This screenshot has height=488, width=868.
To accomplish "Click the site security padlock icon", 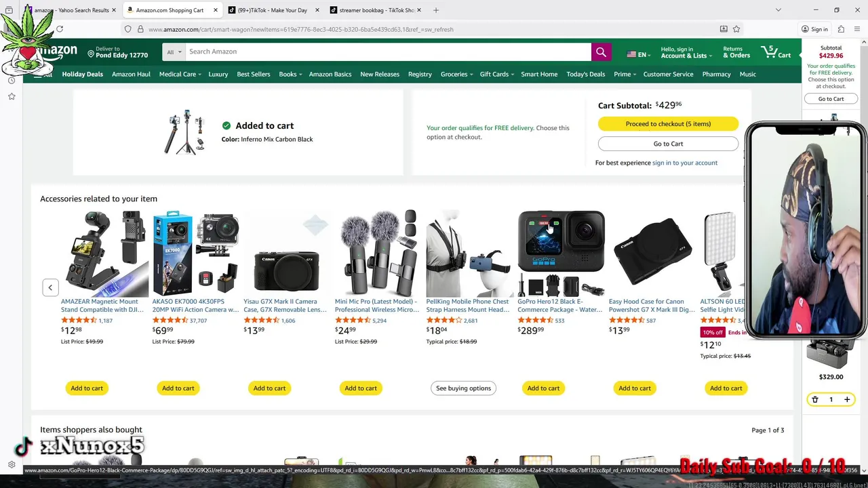I will tap(140, 29).
